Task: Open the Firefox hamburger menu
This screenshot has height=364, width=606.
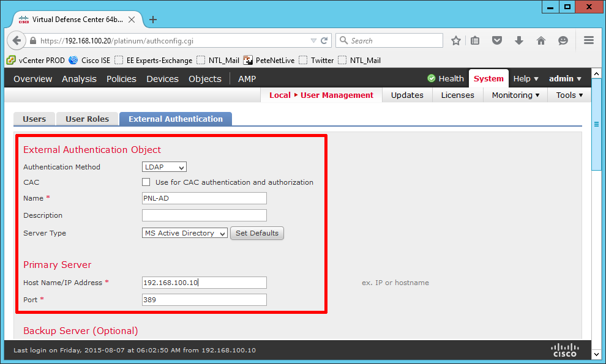Action: (x=589, y=40)
